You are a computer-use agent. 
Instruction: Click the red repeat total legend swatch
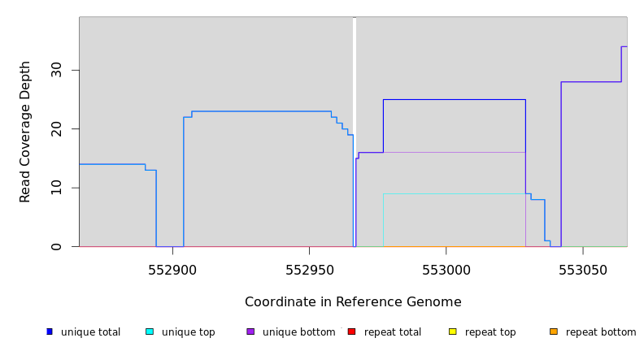click(x=351, y=331)
